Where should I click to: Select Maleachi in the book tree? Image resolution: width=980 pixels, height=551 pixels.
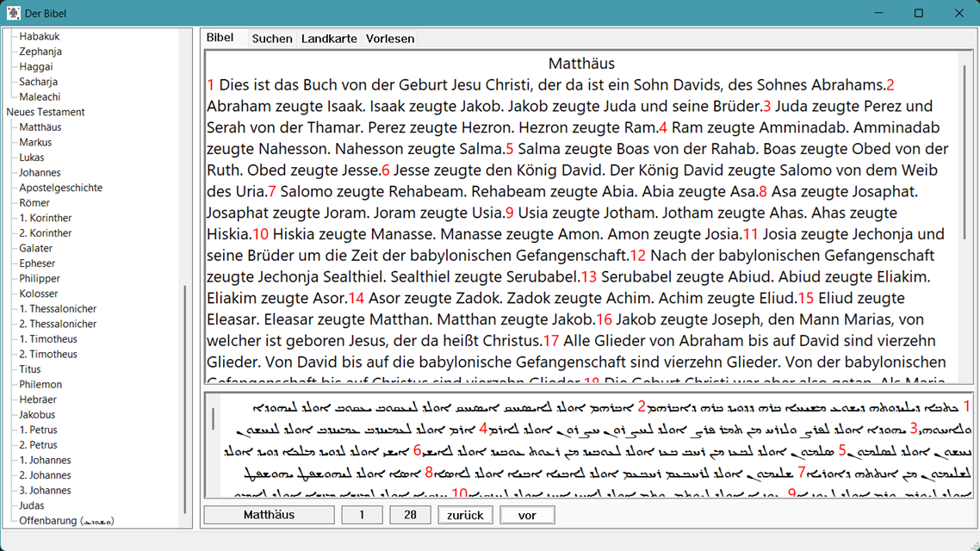pos(40,96)
